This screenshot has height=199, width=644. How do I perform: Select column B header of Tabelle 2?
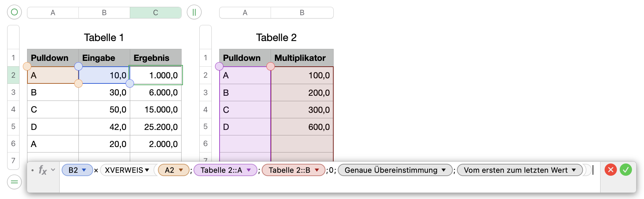(x=302, y=13)
